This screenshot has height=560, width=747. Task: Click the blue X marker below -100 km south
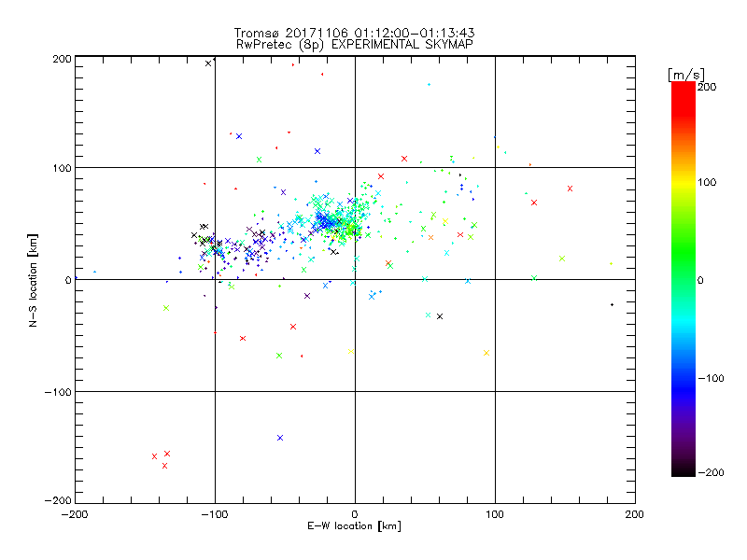280,438
